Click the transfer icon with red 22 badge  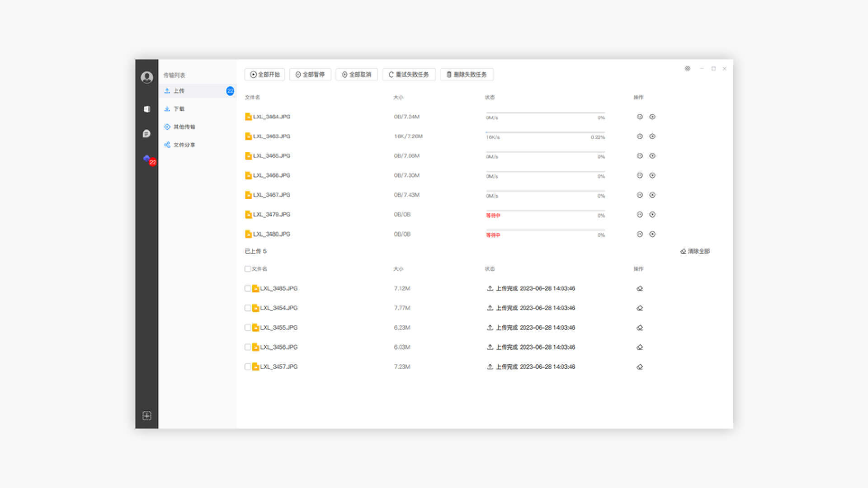click(x=147, y=159)
